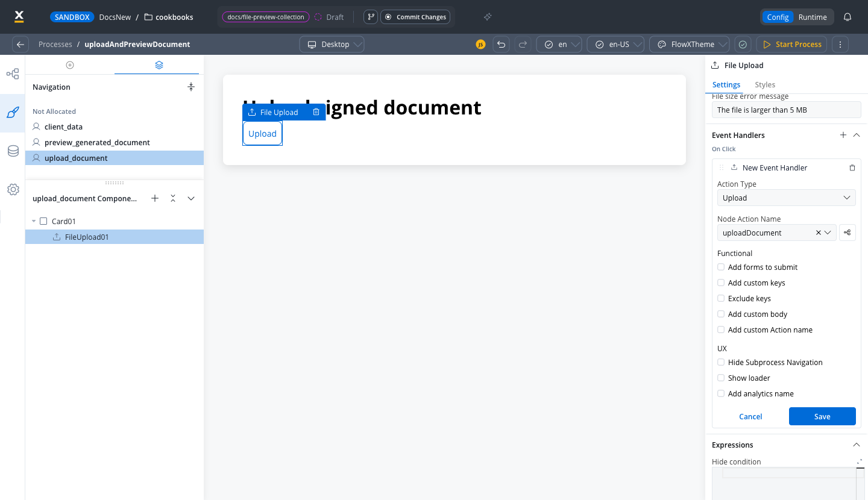The image size is (868, 500).
Task: Delete the File Upload component via trash icon
Action: 316,112
